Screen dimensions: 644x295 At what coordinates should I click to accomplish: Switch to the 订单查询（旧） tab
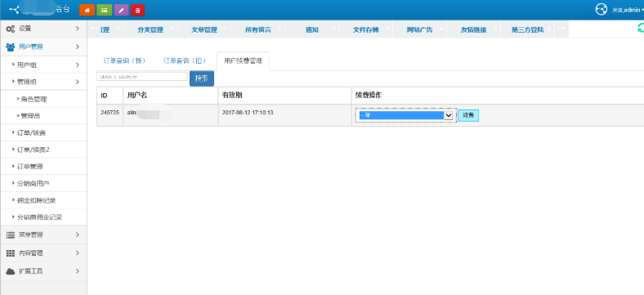(185, 60)
